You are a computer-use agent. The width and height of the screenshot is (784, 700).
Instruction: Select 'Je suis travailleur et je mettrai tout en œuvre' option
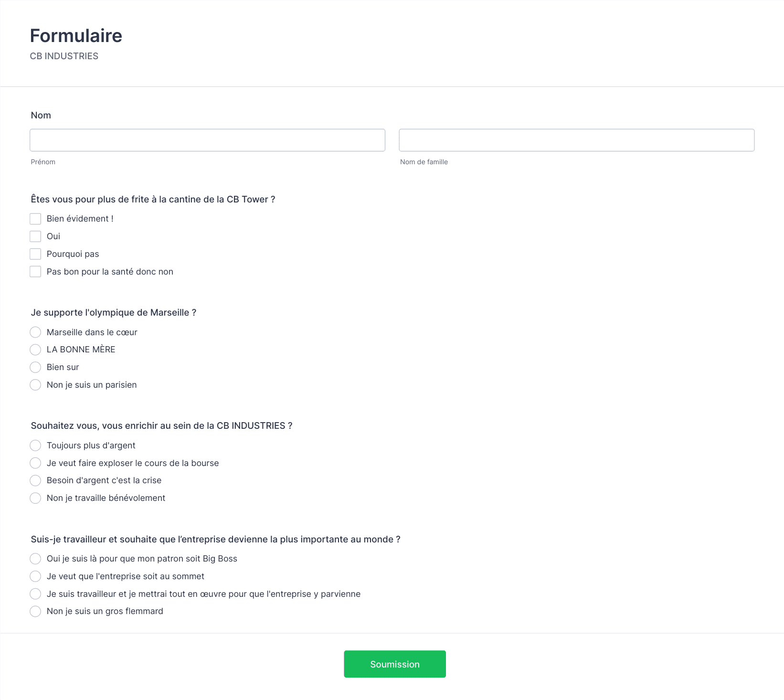click(x=35, y=594)
